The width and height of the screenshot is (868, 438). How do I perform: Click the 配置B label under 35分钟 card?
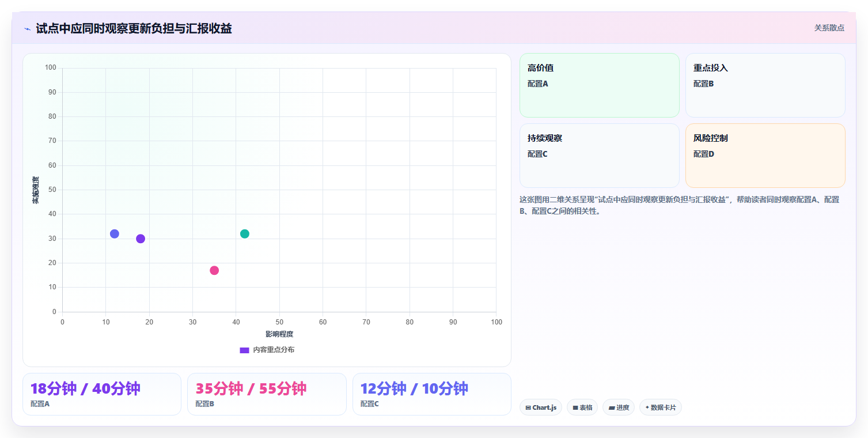click(204, 404)
